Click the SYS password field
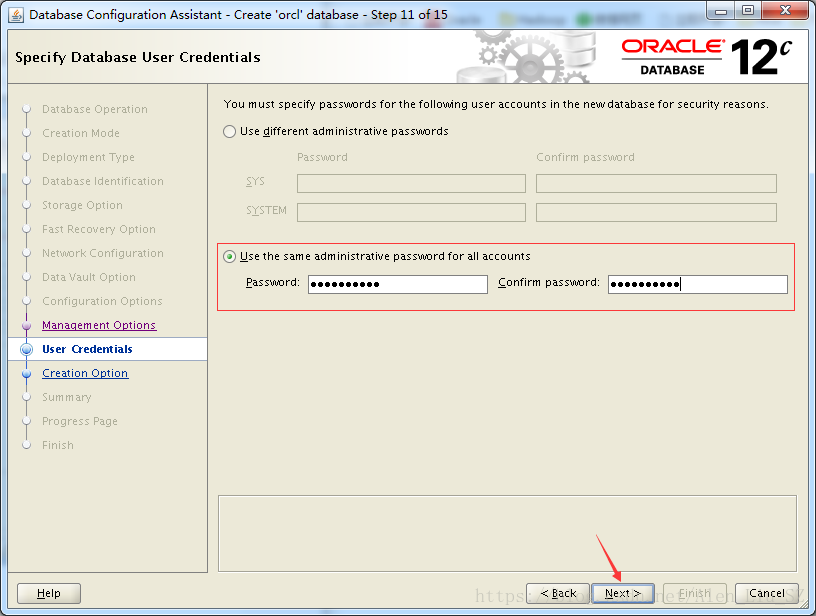 point(411,183)
